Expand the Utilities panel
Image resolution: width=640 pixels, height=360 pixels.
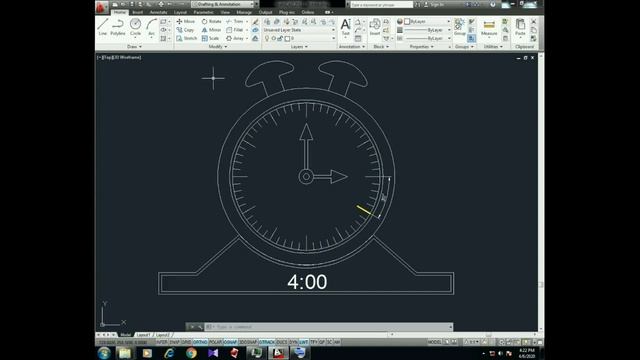point(493,47)
